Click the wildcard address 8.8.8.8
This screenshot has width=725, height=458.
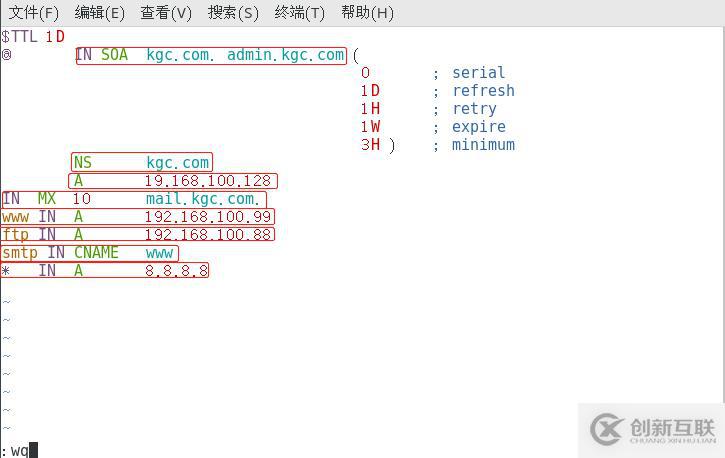coord(176,271)
